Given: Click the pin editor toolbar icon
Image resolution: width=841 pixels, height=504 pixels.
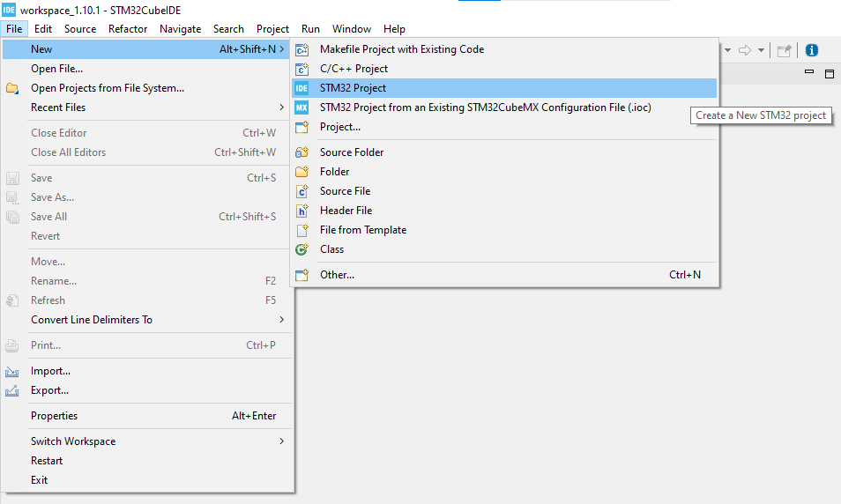Looking at the screenshot, I should pos(785,50).
